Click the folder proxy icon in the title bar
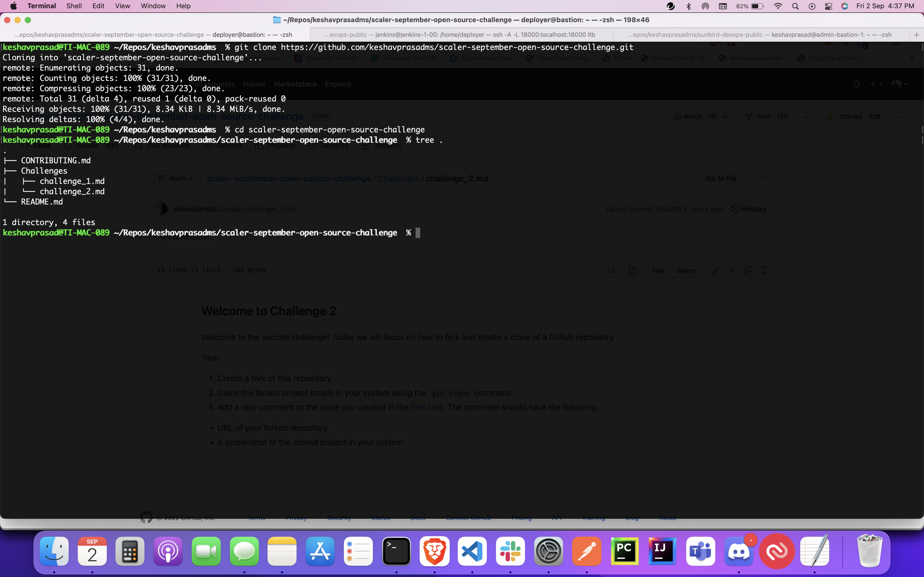Image resolution: width=924 pixels, height=577 pixels. 277,20
